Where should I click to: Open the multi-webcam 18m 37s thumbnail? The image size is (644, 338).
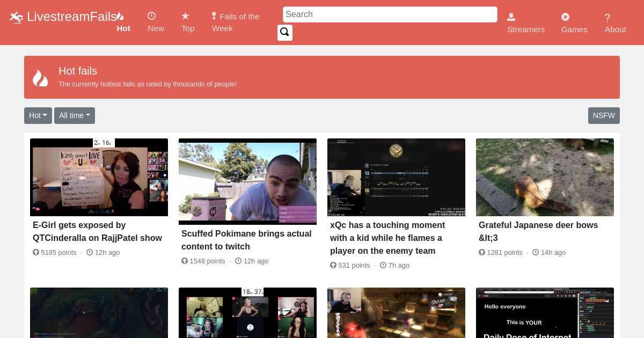[247, 313]
